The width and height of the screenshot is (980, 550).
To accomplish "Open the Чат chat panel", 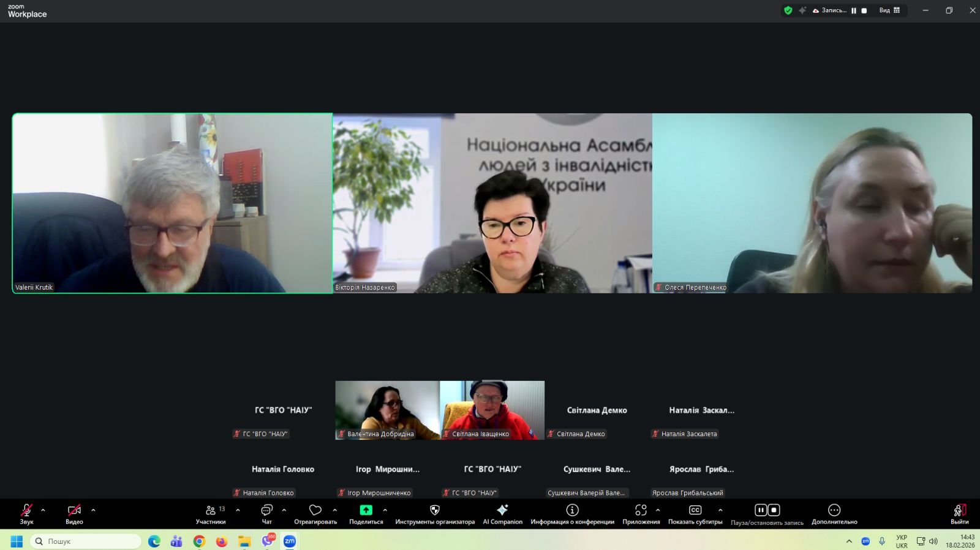I will pyautogui.click(x=266, y=513).
